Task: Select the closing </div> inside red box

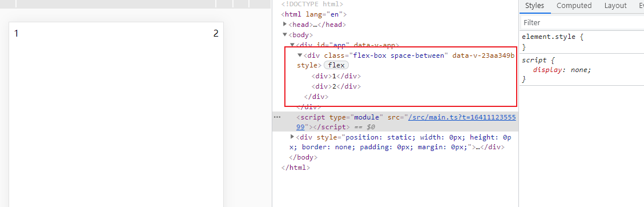Action: (x=316, y=97)
